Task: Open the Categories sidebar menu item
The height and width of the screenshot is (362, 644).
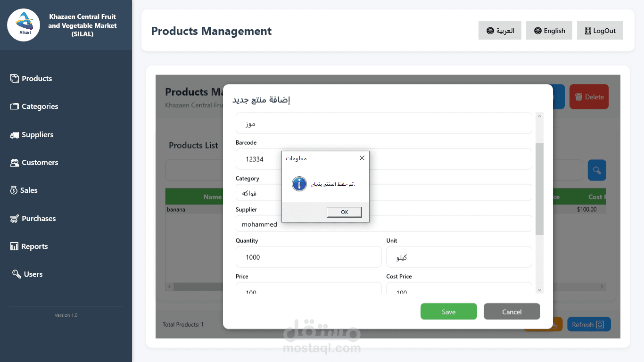Action: (40, 107)
